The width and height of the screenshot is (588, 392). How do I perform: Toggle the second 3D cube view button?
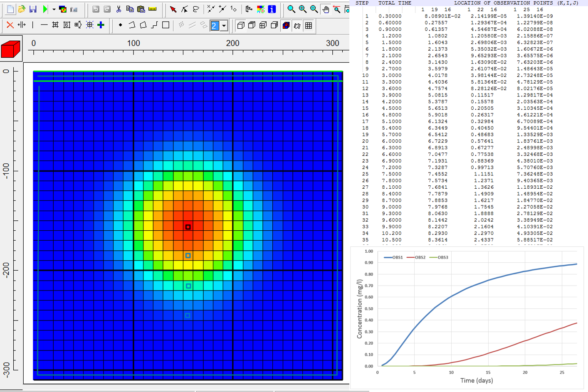coord(252,25)
